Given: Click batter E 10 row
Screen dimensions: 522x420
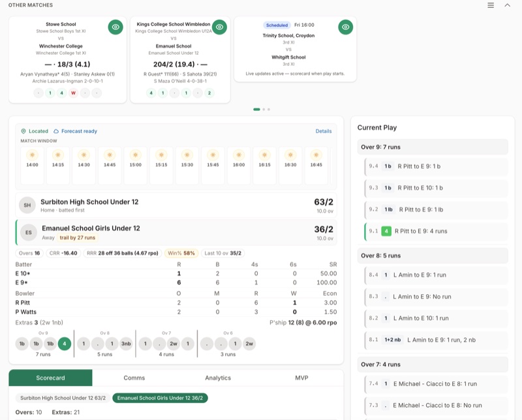Looking at the screenshot, I should (x=176, y=273).
